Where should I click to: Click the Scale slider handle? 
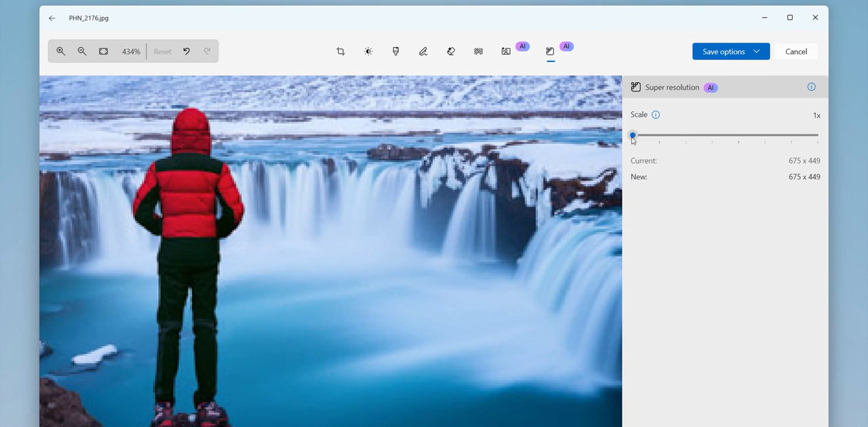(633, 135)
